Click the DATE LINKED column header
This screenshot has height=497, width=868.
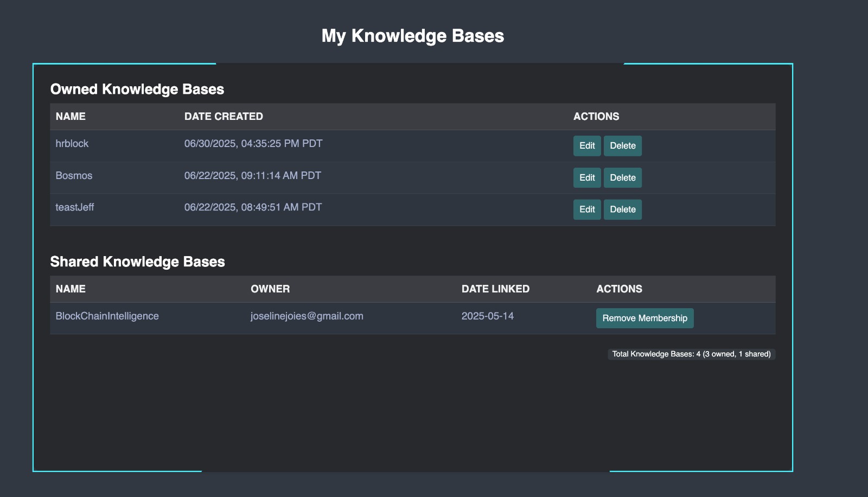(x=495, y=289)
